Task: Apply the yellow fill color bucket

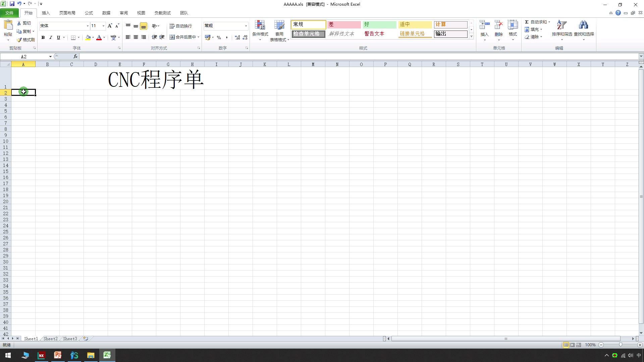Action: [x=88, y=38]
